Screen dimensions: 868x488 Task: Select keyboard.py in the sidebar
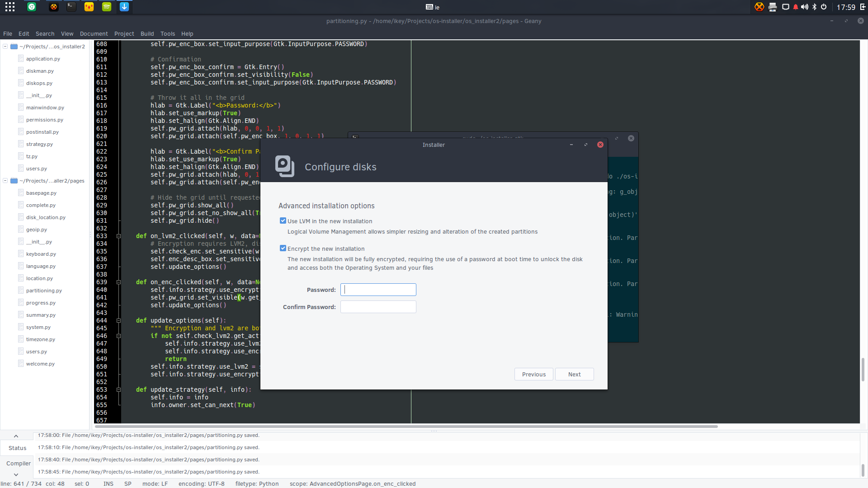click(x=41, y=254)
